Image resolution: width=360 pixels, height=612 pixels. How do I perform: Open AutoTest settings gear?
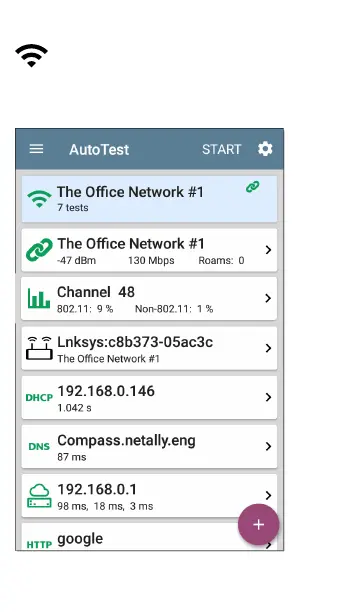tap(265, 149)
